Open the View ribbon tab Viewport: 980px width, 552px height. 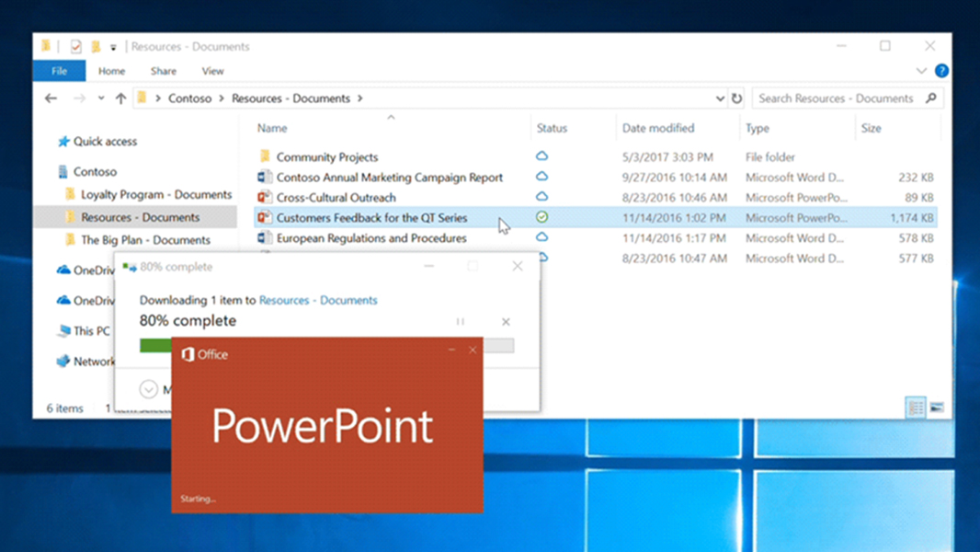[x=212, y=71]
